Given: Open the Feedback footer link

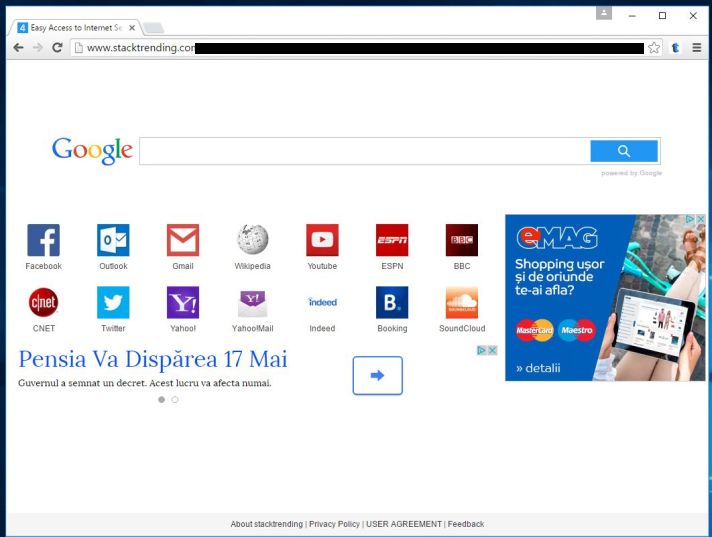Looking at the screenshot, I should tap(466, 524).
